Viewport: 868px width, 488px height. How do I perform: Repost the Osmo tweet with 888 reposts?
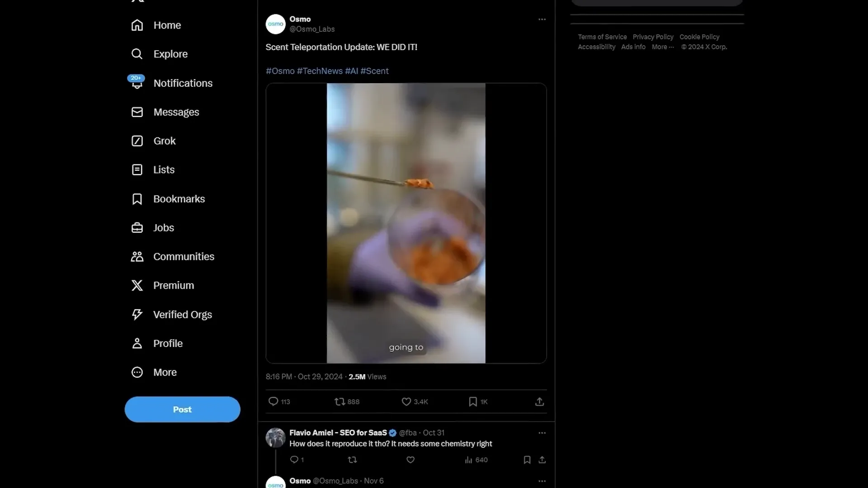(x=340, y=401)
